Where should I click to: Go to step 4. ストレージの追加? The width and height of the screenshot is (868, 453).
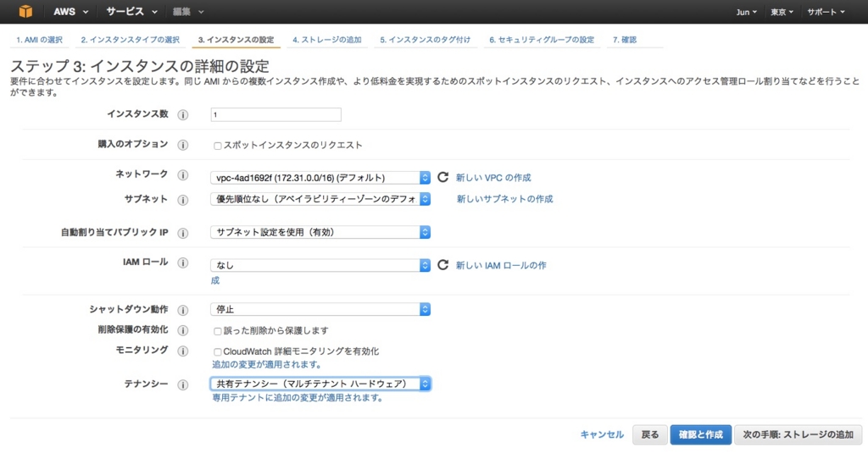[327, 40]
